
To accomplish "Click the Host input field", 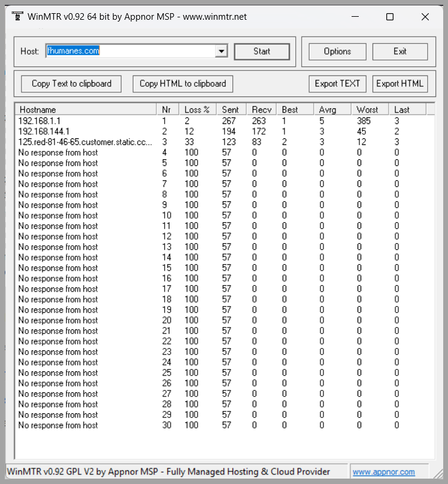I will pyautogui.click(x=129, y=52).
